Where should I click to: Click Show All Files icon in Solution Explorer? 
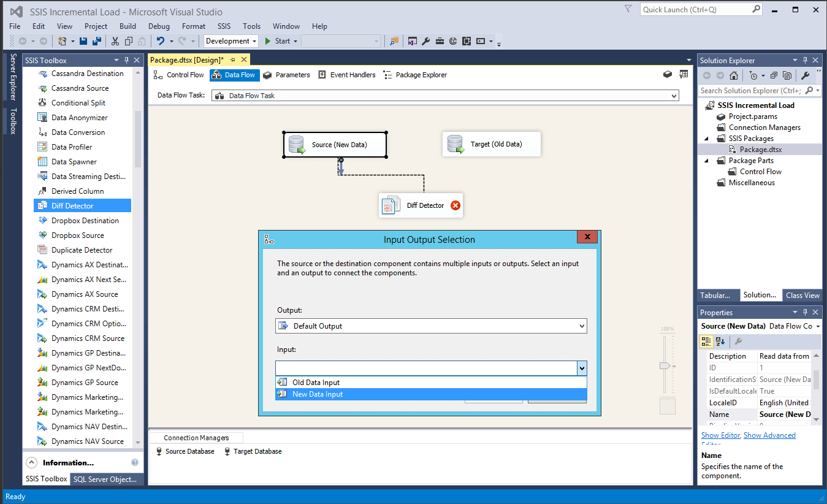787,75
